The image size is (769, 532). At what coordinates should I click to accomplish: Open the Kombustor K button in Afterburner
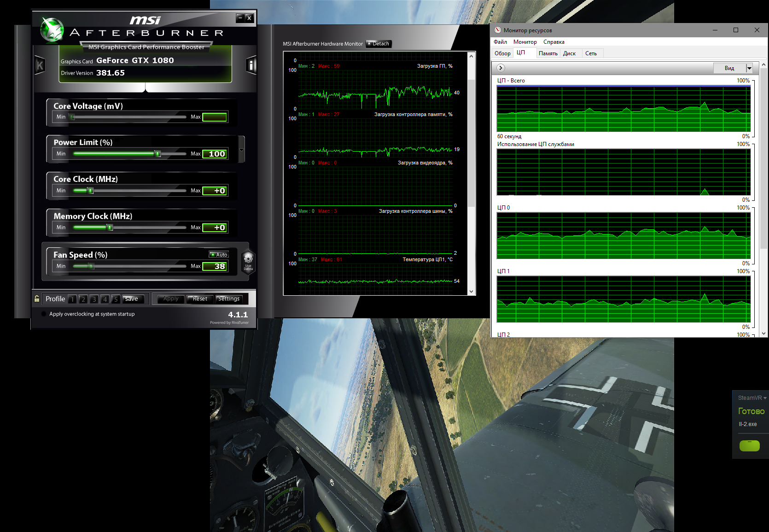pyautogui.click(x=40, y=66)
